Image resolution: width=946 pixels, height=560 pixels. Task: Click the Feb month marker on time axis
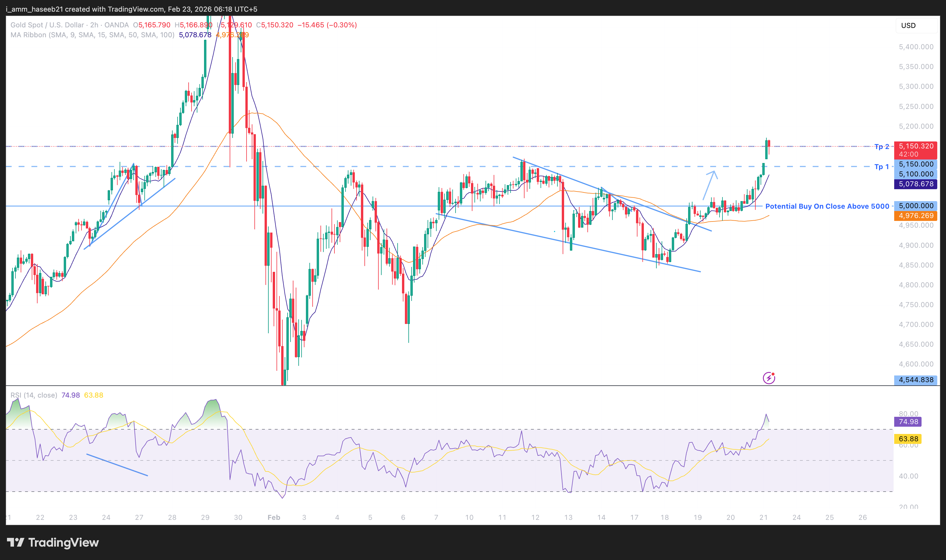[x=274, y=517]
